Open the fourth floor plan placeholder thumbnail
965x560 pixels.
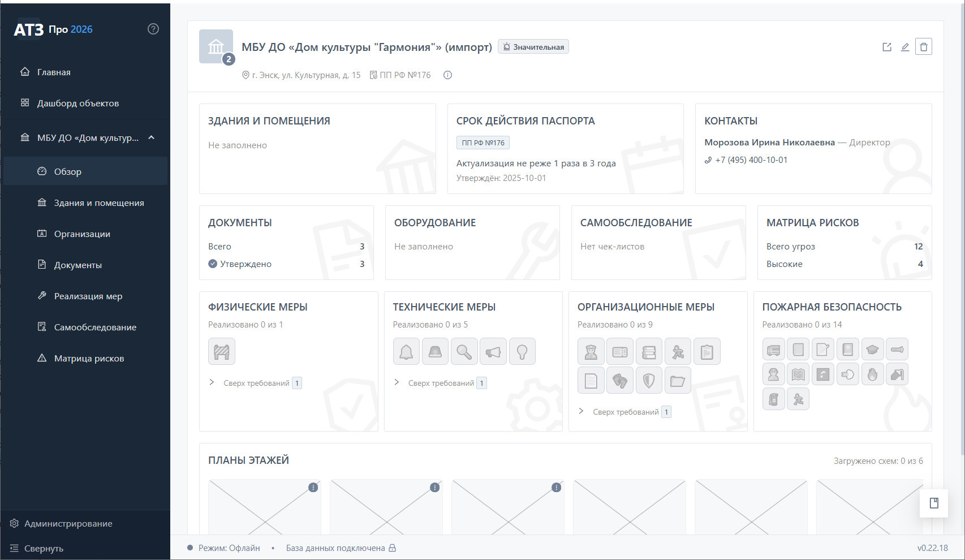tap(630, 507)
